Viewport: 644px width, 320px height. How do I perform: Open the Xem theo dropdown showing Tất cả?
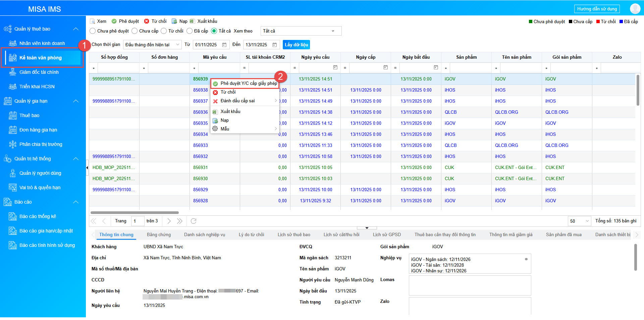tap(301, 31)
